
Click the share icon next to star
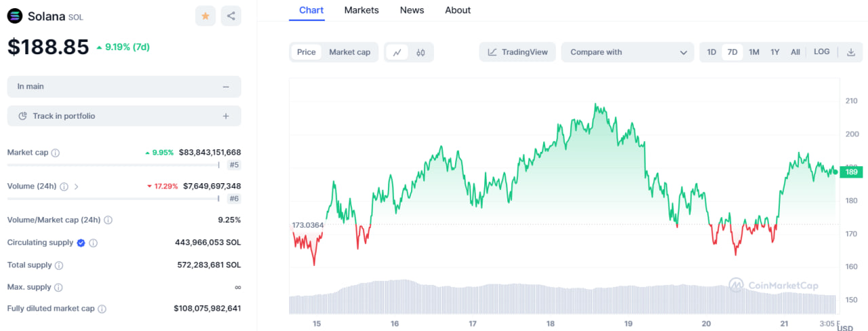pos(231,16)
